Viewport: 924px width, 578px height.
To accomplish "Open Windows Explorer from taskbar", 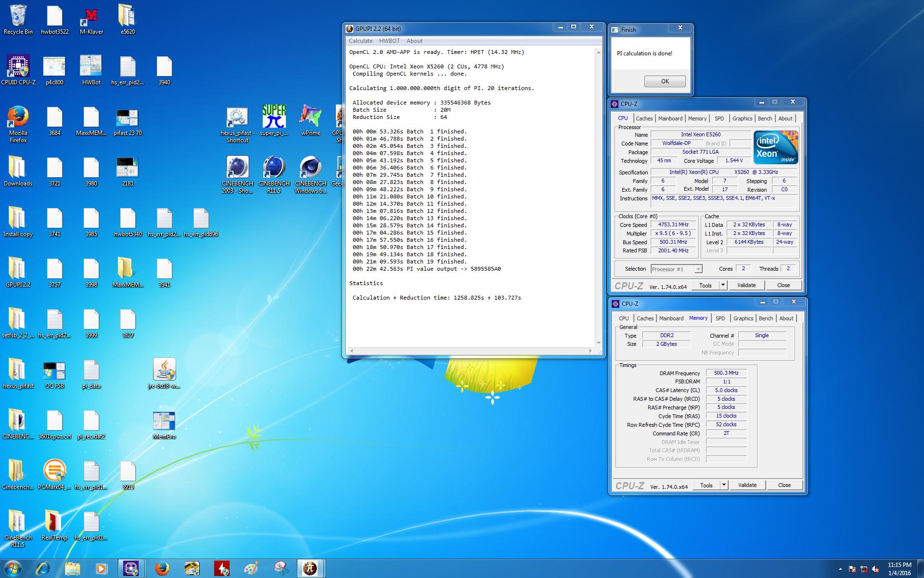I will pyautogui.click(x=72, y=569).
